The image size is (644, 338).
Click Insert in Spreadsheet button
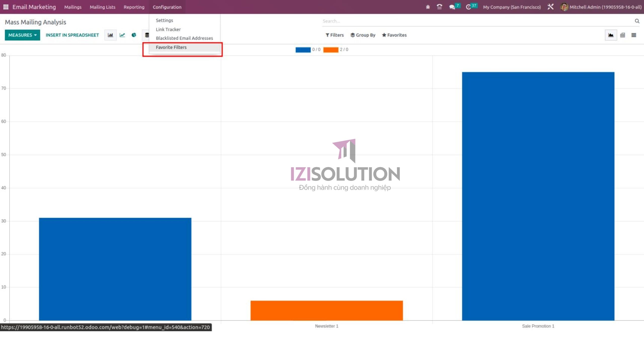pyautogui.click(x=72, y=35)
